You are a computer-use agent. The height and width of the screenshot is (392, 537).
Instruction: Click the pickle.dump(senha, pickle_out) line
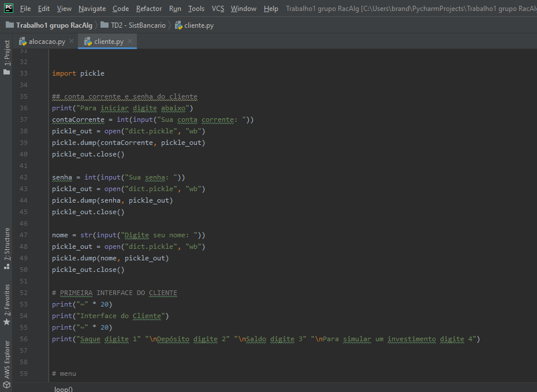113,200
